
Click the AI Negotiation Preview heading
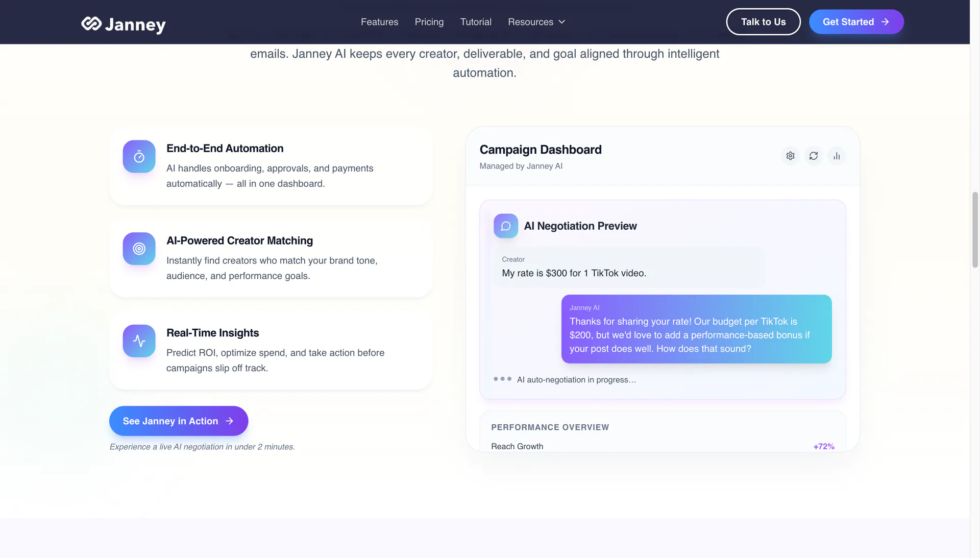pyautogui.click(x=580, y=226)
